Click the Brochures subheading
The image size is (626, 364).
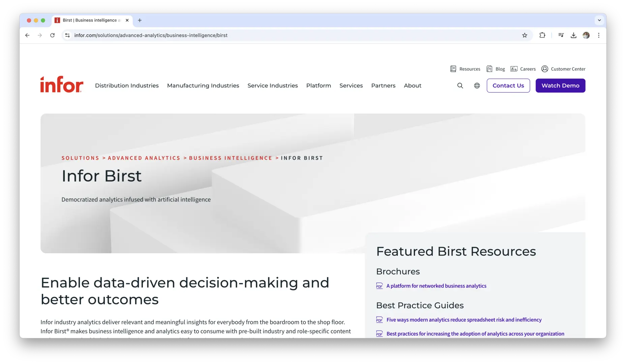click(x=398, y=272)
